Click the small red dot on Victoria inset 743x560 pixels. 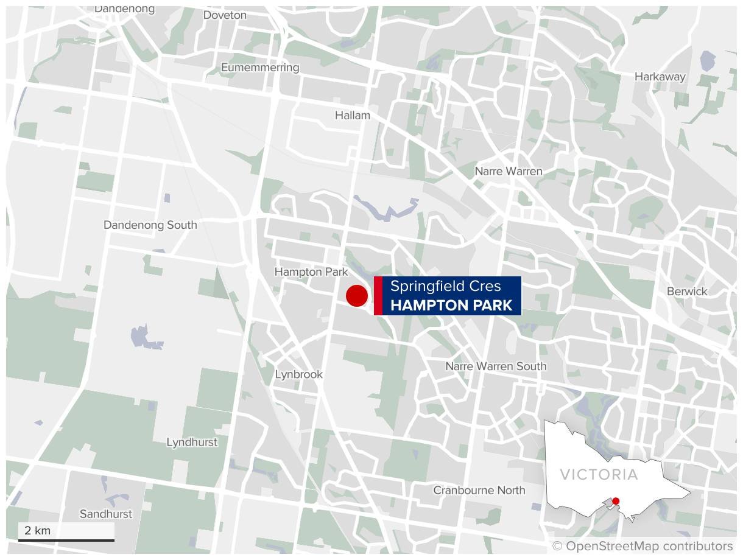click(616, 501)
